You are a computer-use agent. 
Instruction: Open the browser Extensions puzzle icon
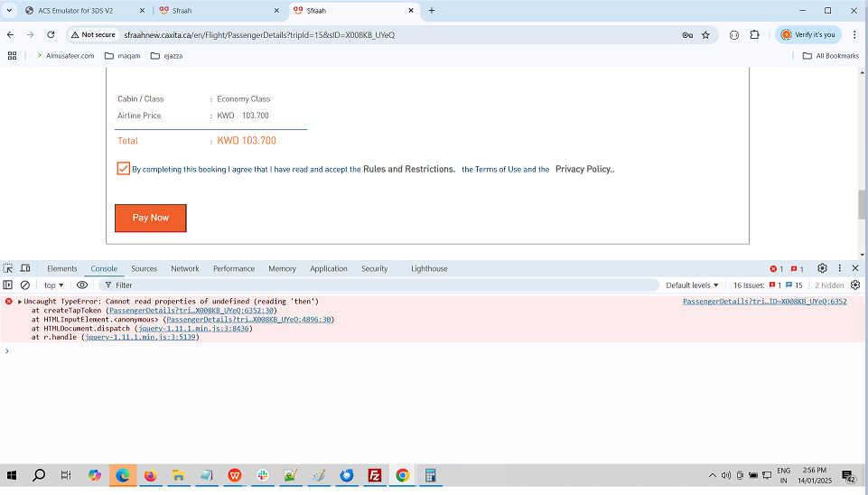pyautogui.click(x=754, y=34)
